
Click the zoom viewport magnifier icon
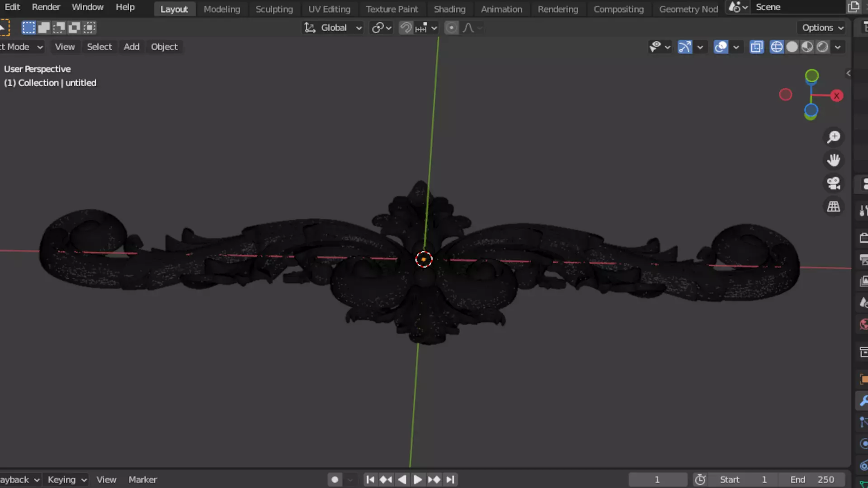[x=833, y=137]
